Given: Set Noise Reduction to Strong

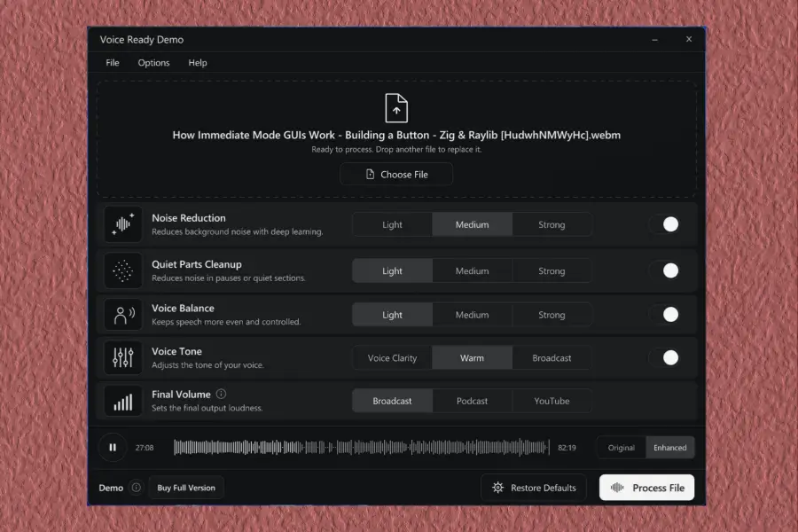Looking at the screenshot, I should [552, 224].
